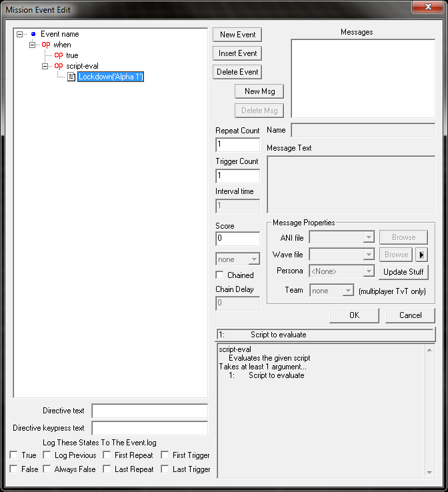Select the Lockdown('Alpha 1') tree node
The width and height of the screenshot is (448, 492).
pyautogui.click(x=110, y=77)
